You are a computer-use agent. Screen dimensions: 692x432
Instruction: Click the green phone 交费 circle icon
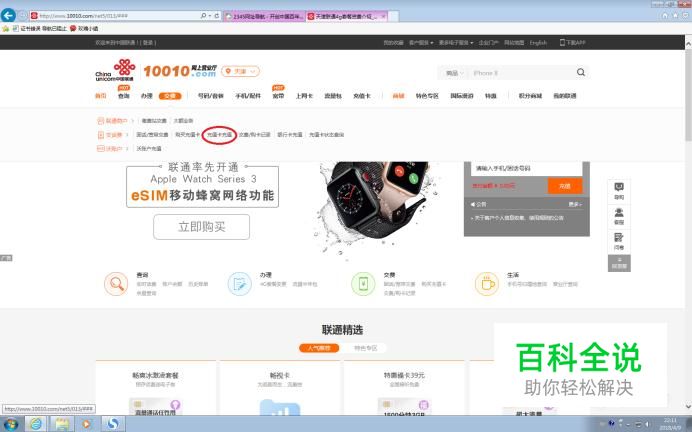(x=363, y=283)
